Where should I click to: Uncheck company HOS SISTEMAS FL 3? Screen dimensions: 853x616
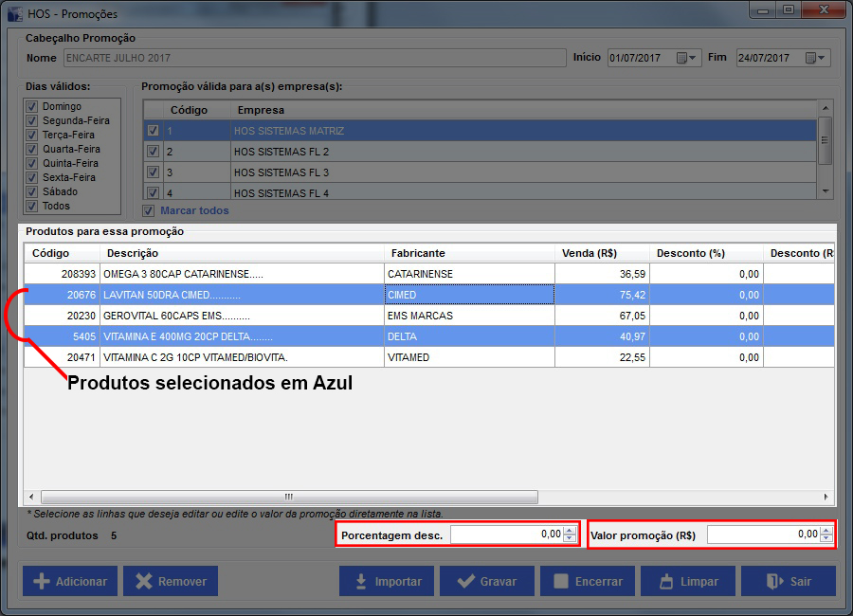click(153, 172)
